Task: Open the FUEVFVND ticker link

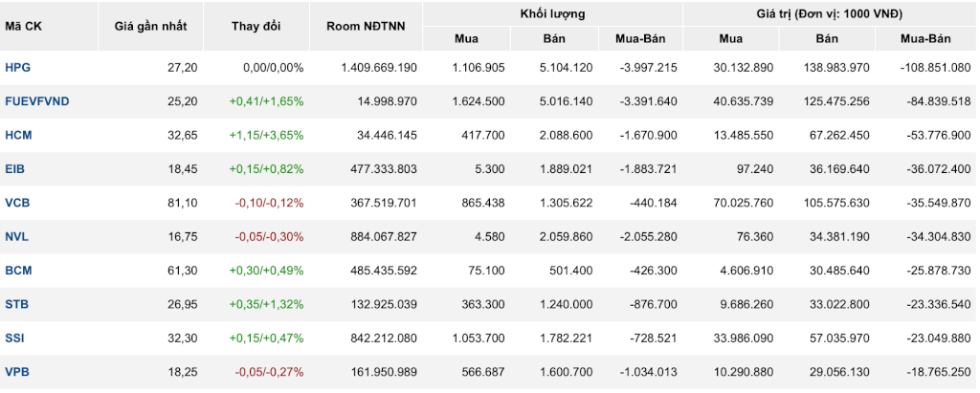Action: 37,101
